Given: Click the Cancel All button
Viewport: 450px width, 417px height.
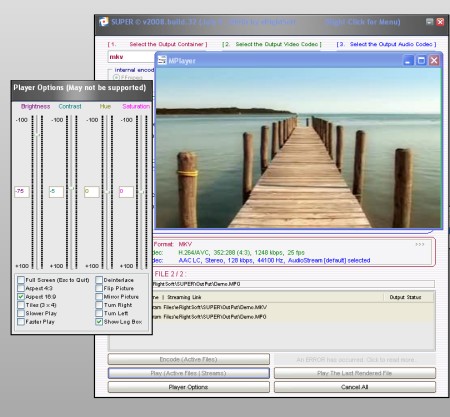Looking at the screenshot, I should (x=355, y=387).
